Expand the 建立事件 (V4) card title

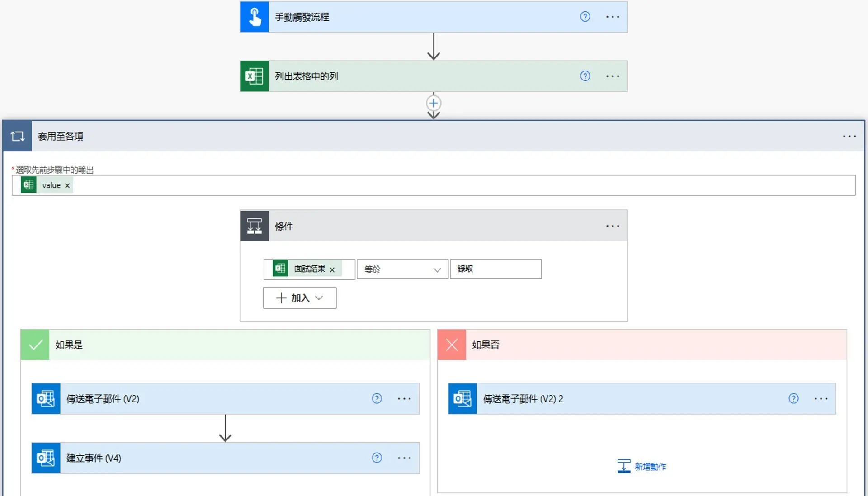point(94,458)
